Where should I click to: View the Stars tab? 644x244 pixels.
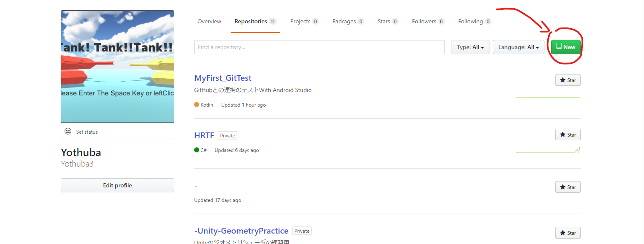388,21
